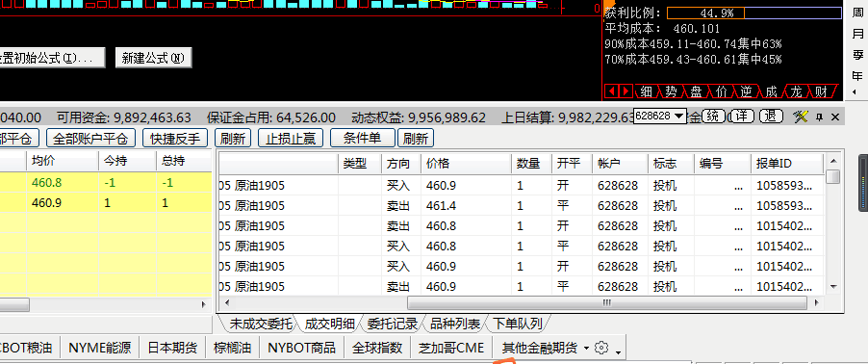
Task: Sort by 价格 column header
Action: coord(466,164)
